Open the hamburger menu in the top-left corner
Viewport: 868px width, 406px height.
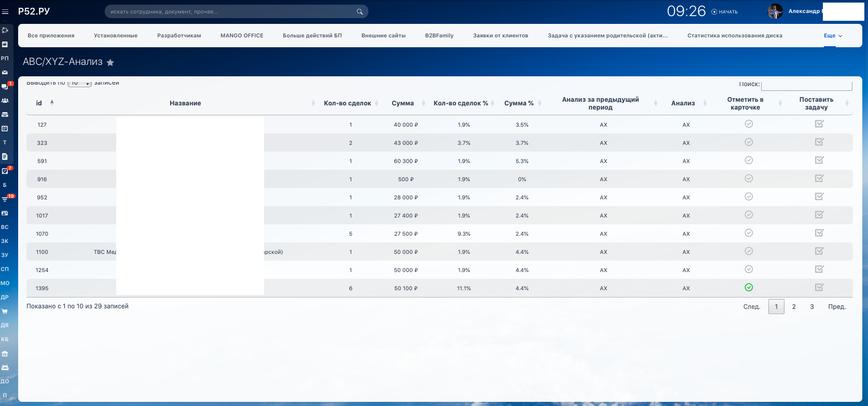[5, 11]
